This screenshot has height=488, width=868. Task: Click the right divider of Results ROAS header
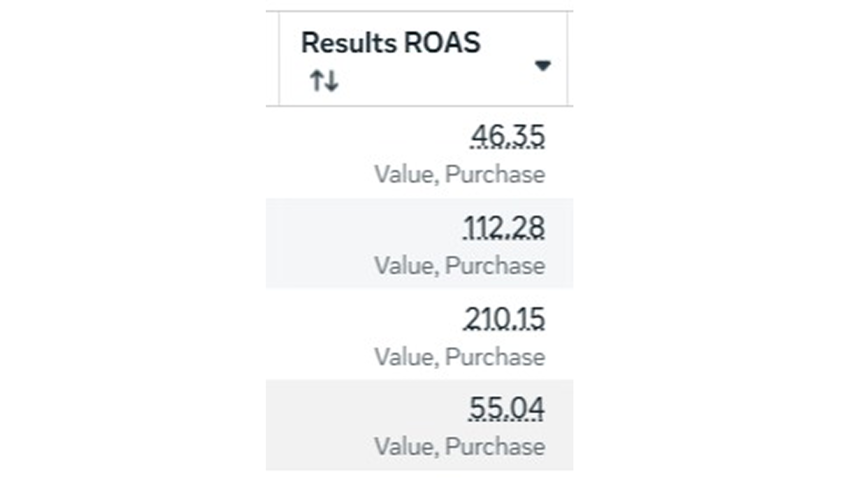567,59
